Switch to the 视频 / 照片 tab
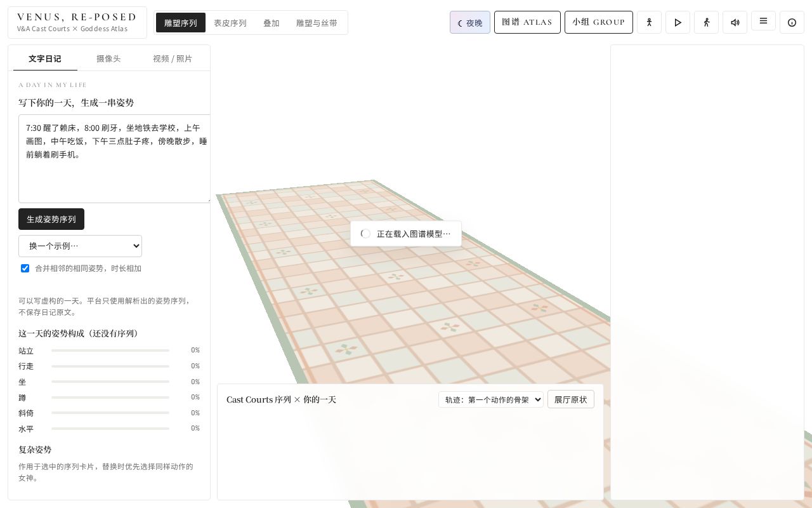 [173, 58]
